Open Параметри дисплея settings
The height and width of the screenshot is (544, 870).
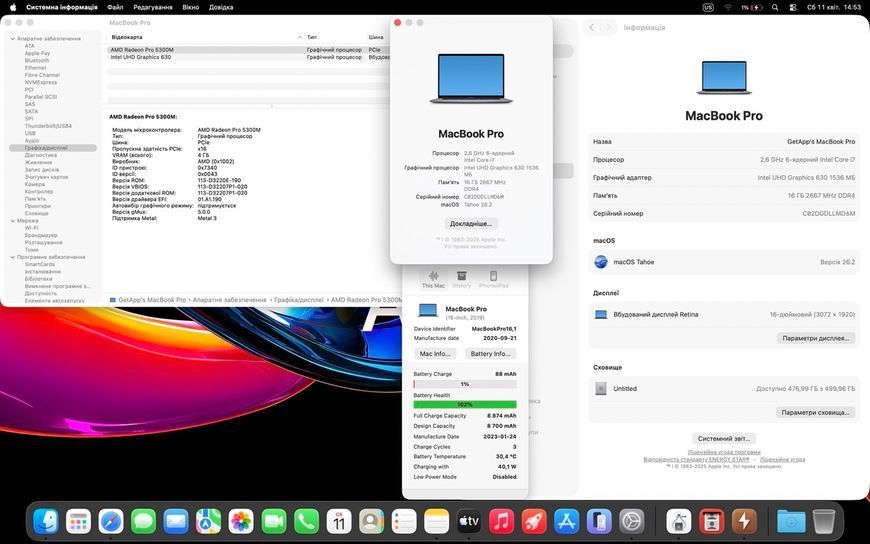point(816,338)
